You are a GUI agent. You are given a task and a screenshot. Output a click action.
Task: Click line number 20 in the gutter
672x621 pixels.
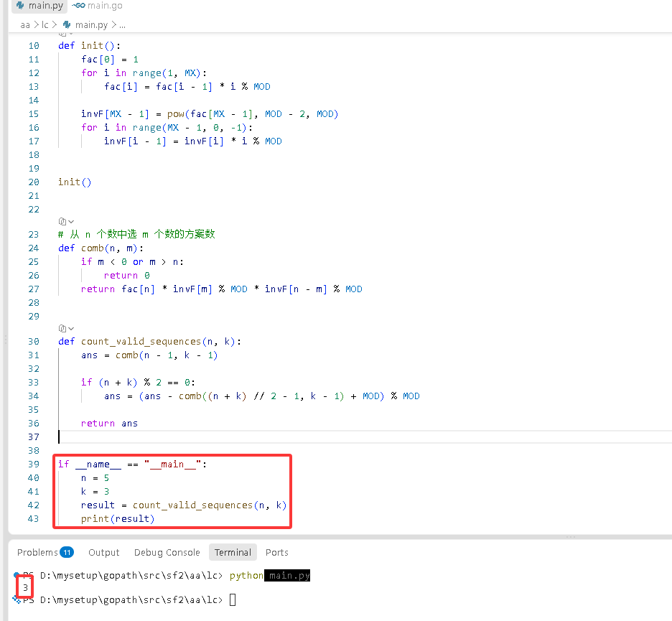click(x=34, y=182)
